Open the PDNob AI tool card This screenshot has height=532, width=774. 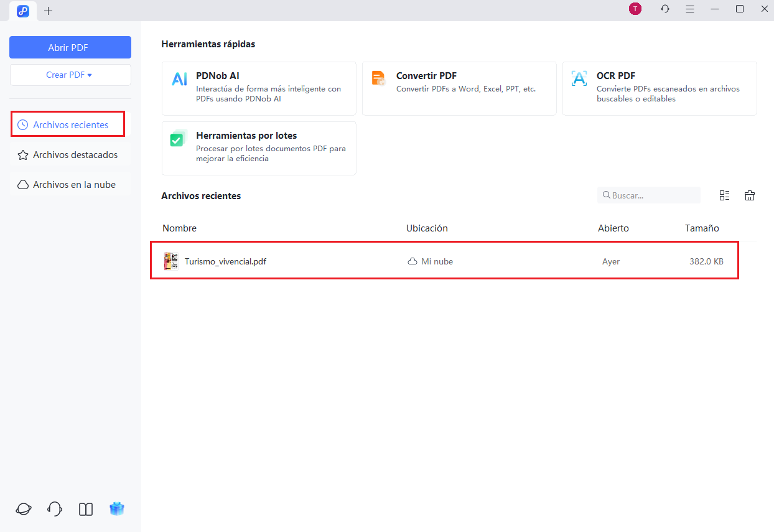[x=259, y=88]
